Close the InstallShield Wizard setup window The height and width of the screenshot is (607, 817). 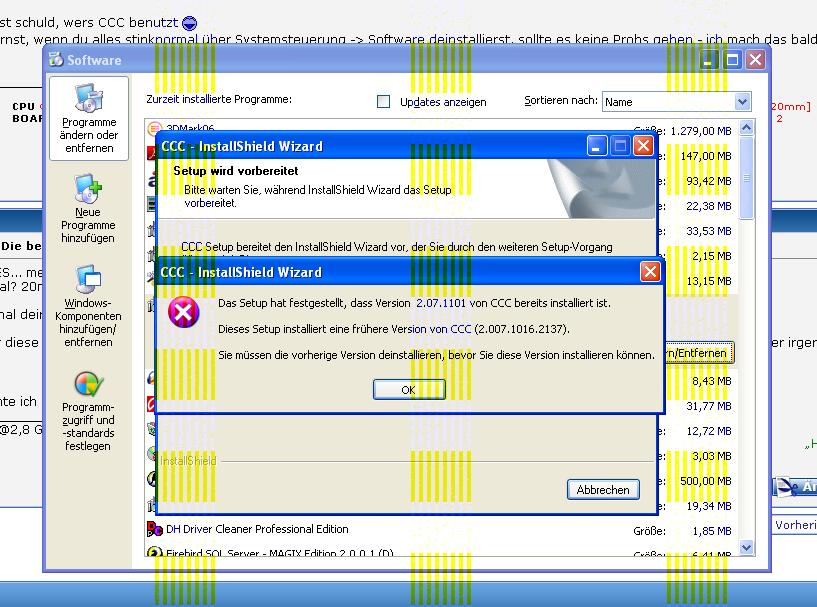(x=643, y=146)
